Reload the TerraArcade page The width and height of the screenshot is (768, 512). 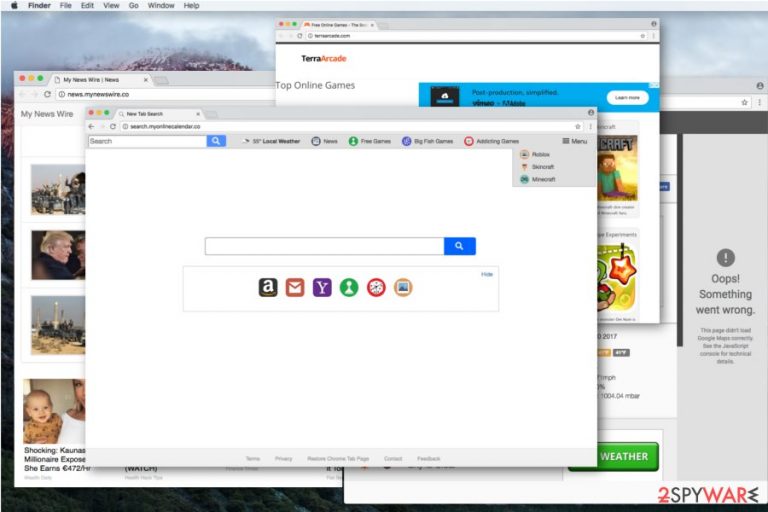[299, 36]
